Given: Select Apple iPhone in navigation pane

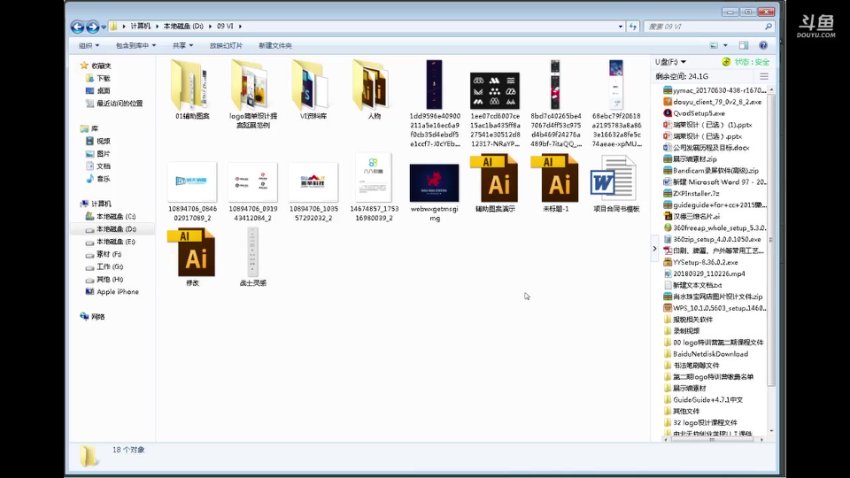Looking at the screenshot, I should click(x=117, y=292).
